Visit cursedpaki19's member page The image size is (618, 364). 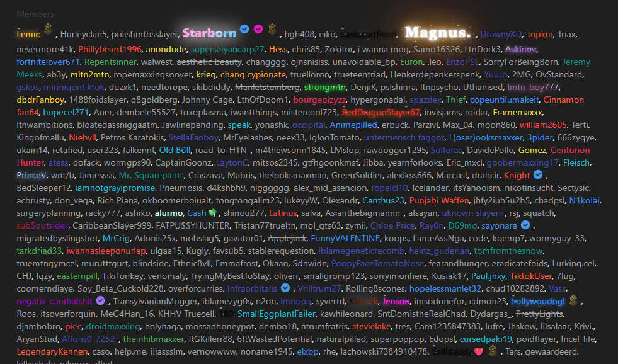(486, 339)
